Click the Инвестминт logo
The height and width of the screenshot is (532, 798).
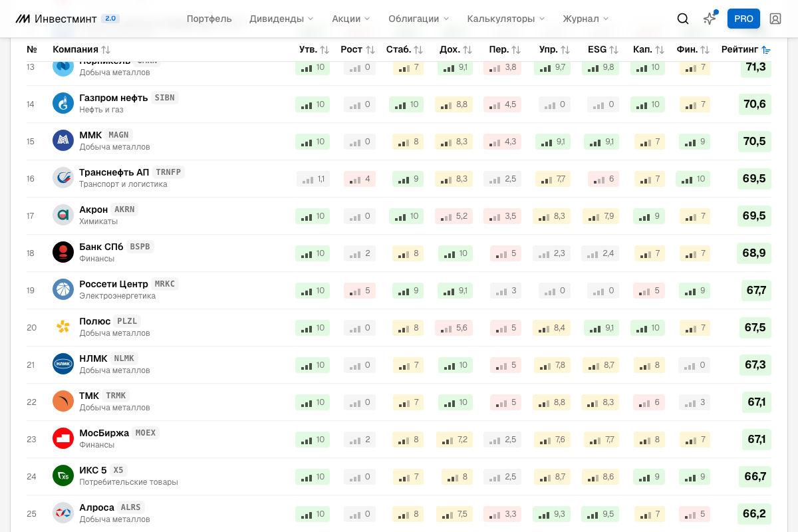[x=57, y=19]
